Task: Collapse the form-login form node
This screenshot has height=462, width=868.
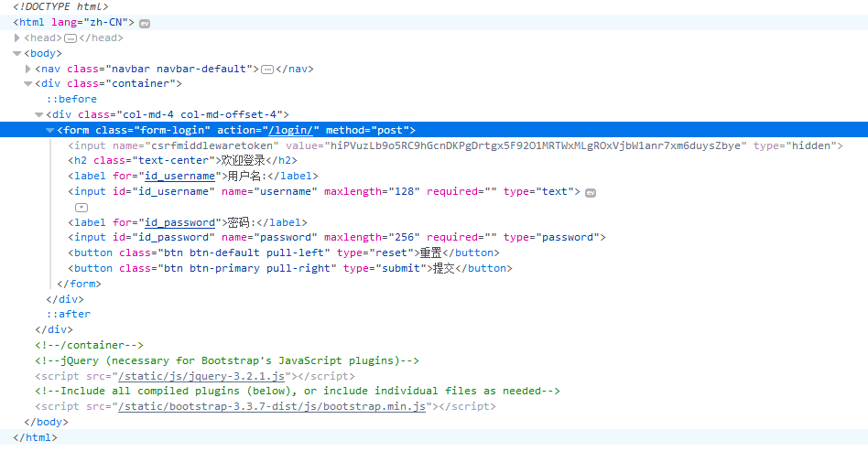Action: point(50,131)
